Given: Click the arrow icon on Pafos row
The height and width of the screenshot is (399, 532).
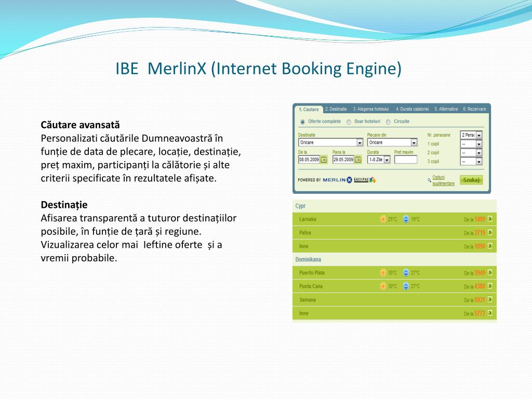Looking at the screenshot, I should pyautogui.click(x=490, y=232).
